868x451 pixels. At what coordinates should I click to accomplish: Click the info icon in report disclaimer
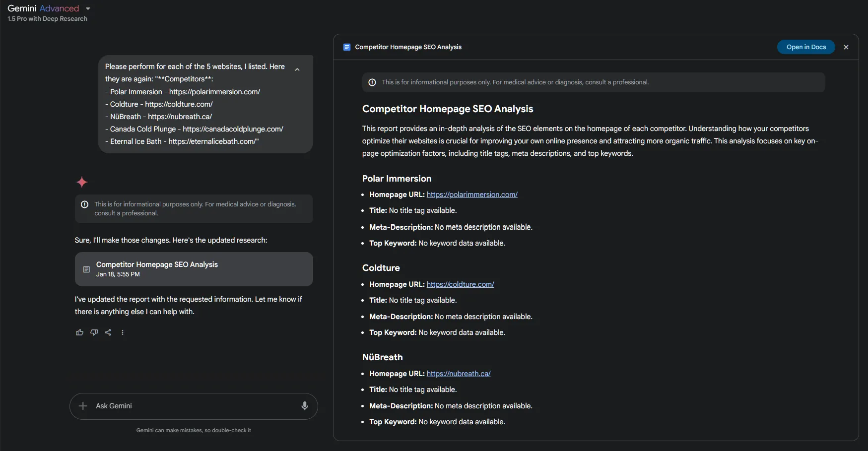point(372,82)
